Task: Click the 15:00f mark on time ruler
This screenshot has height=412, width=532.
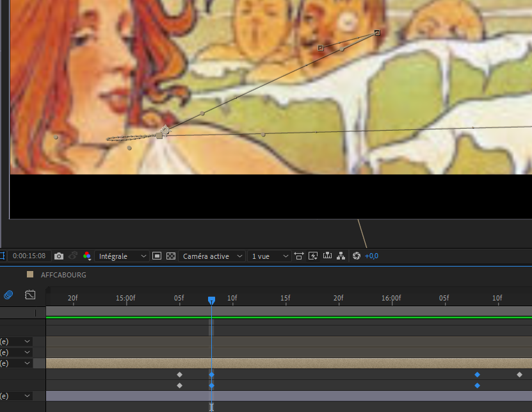Action: (125, 298)
